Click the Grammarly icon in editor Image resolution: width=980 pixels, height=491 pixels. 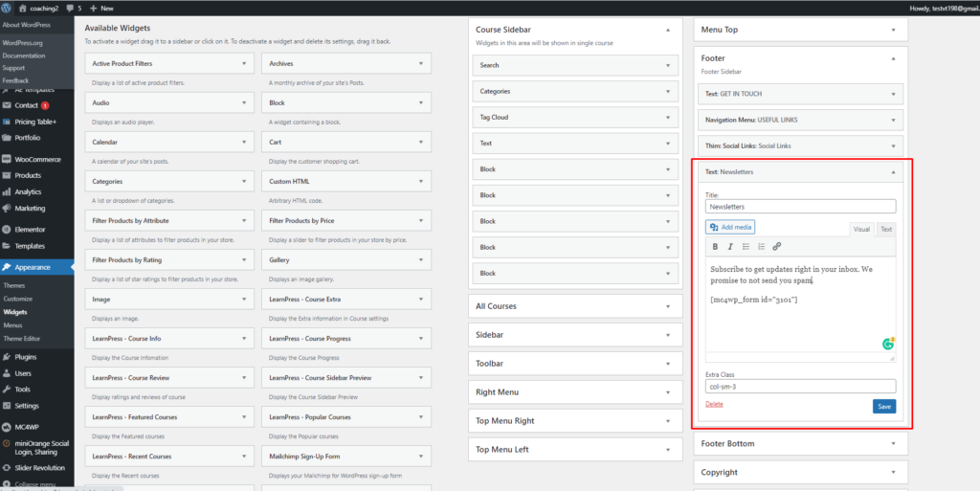click(x=888, y=344)
